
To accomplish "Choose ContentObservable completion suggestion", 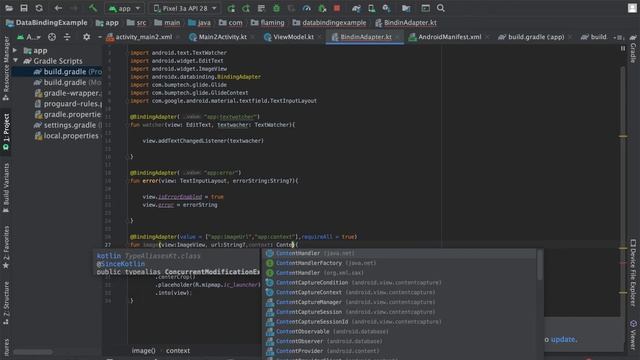I will point(402,331).
